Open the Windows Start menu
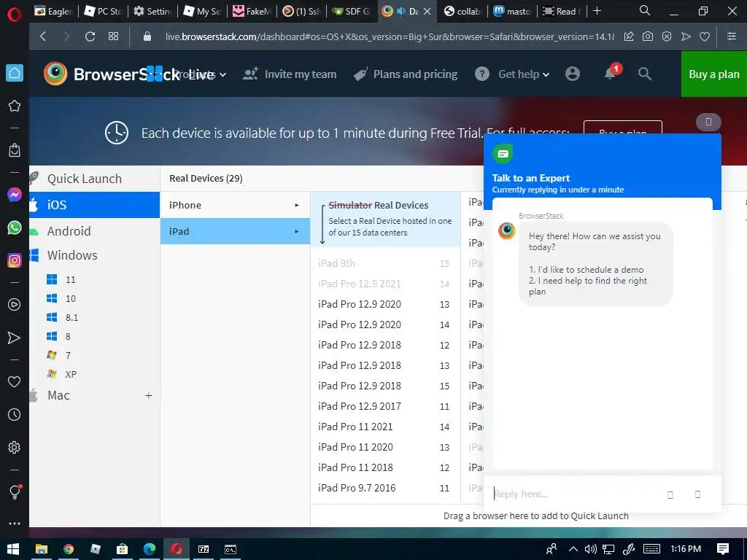Screen dimensions: 747x560 pos(13,549)
